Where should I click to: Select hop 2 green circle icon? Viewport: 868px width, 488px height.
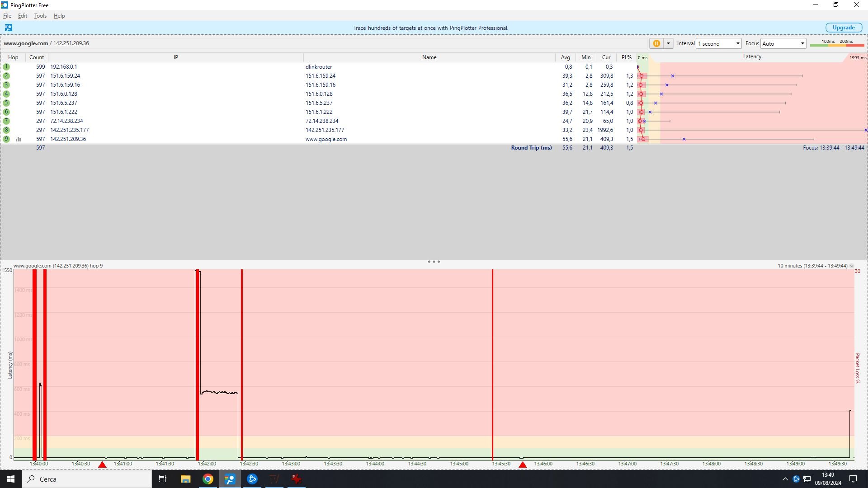point(6,76)
